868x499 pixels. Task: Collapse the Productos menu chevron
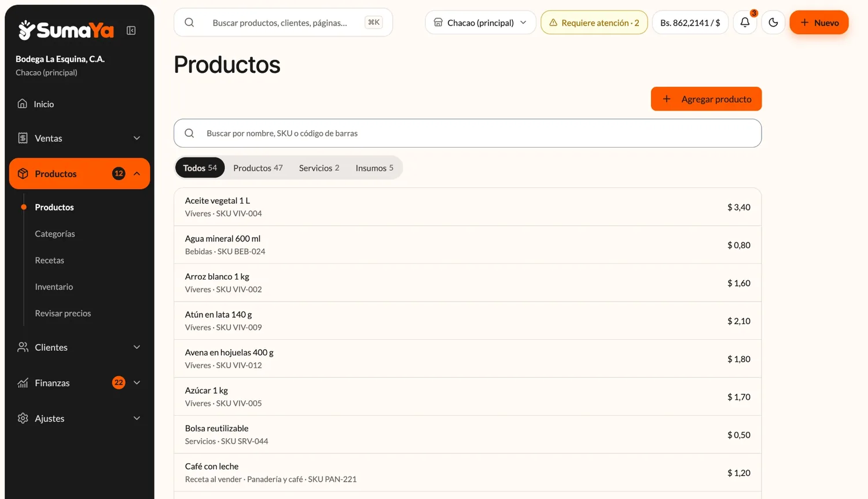[137, 174]
